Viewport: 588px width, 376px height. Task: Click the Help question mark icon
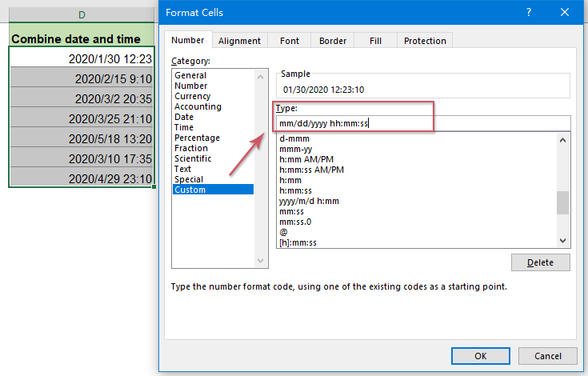(x=530, y=13)
